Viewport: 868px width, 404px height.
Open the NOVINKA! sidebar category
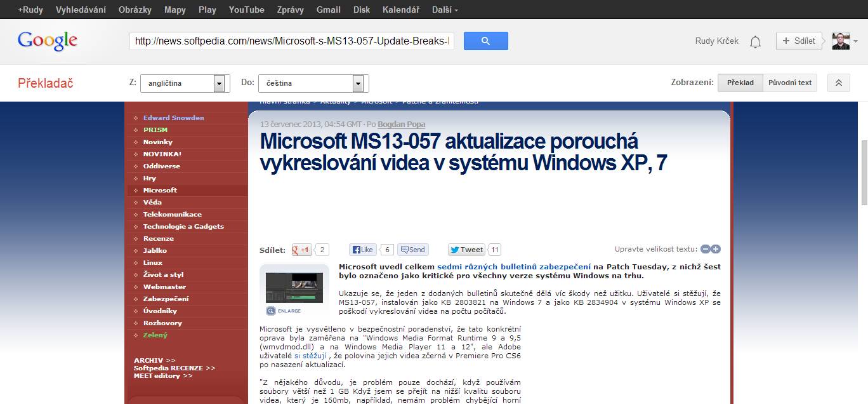[x=162, y=154]
